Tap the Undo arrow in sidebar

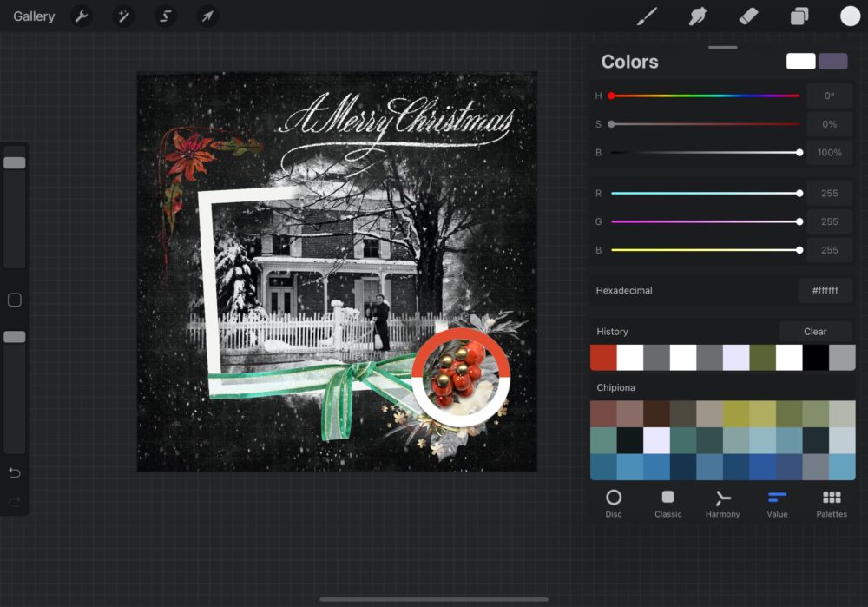[x=15, y=472]
